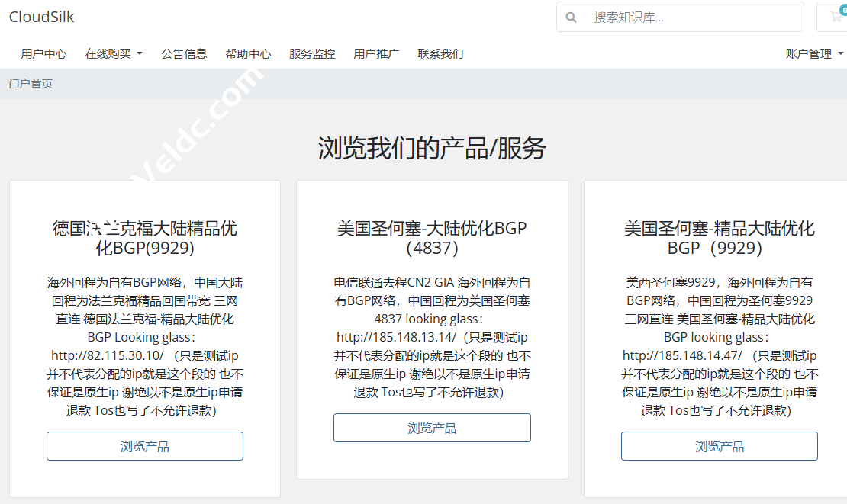Open the 公告信息 page
The image size is (847, 504).
184,53
